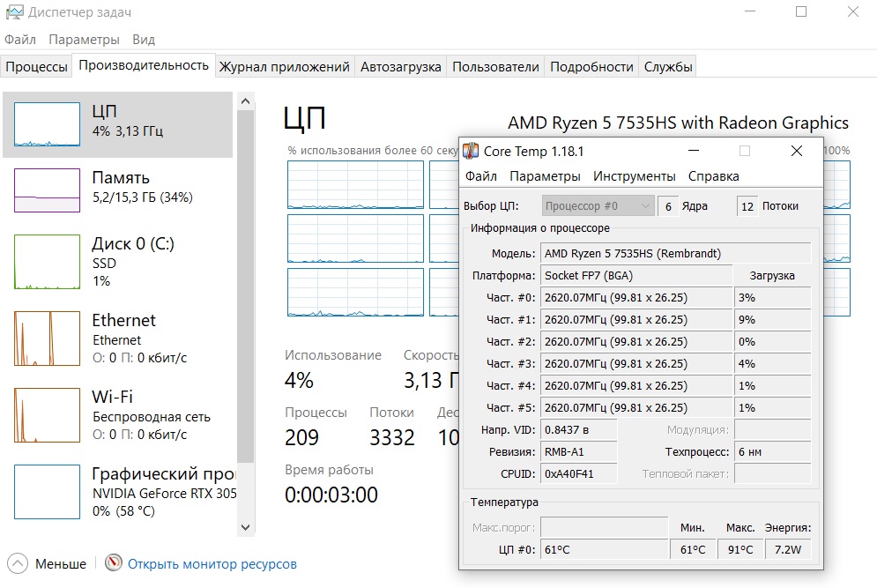Switch to the Производительность tab
Screen dimensions: 877x588
pos(144,65)
